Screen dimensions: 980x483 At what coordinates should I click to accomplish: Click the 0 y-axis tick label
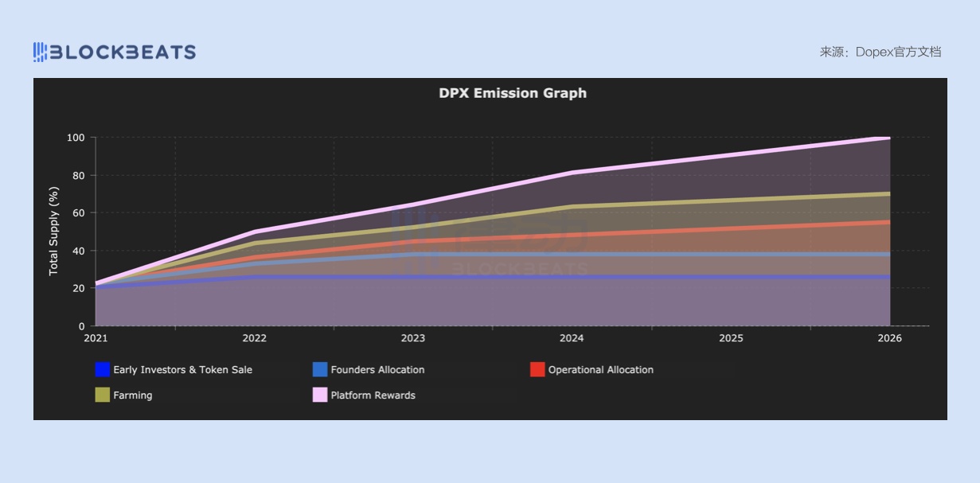coord(81,326)
